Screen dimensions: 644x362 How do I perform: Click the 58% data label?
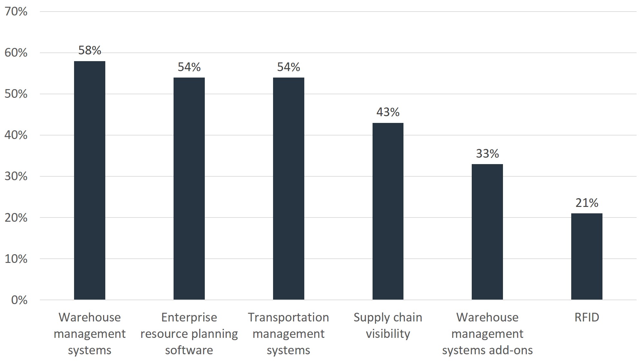[x=90, y=50]
